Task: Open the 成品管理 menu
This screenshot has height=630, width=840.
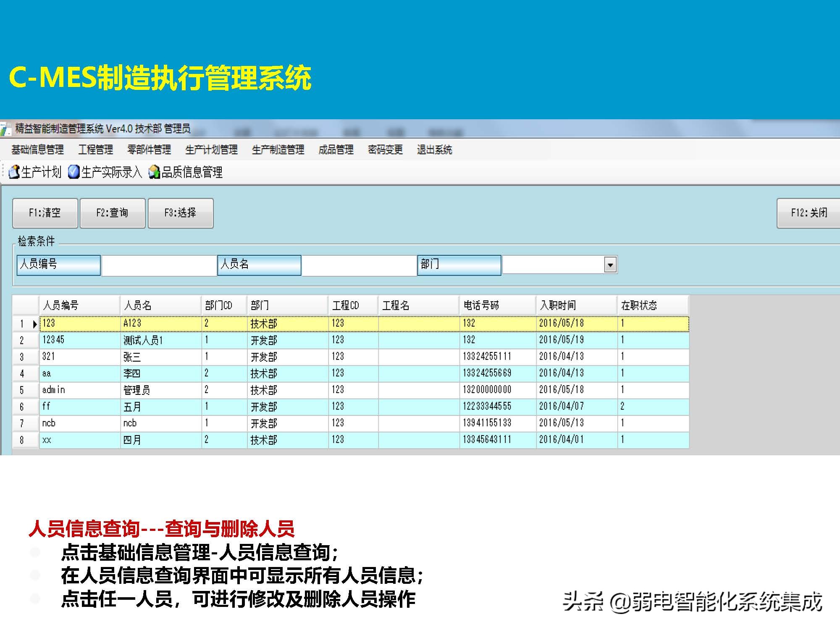Action: pyautogui.click(x=336, y=150)
